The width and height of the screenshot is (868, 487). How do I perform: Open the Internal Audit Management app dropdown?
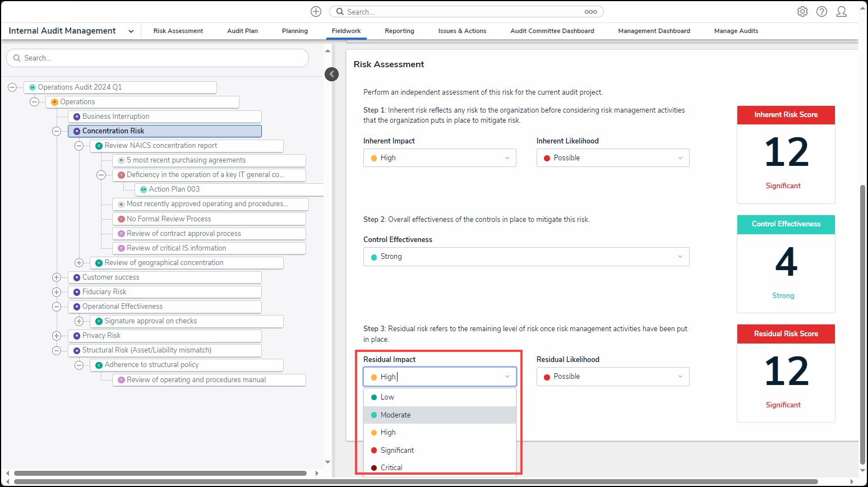(x=131, y=31)
